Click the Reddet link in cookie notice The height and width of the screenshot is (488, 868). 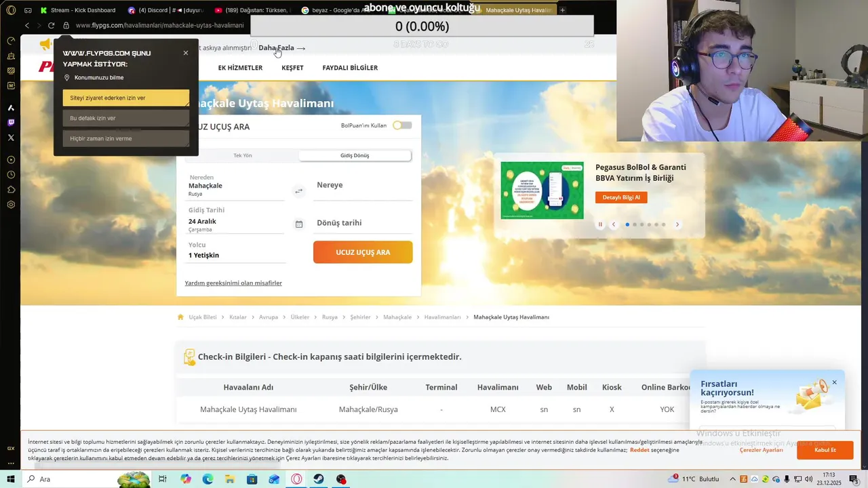pyautogui.click(x=639, y=450)
